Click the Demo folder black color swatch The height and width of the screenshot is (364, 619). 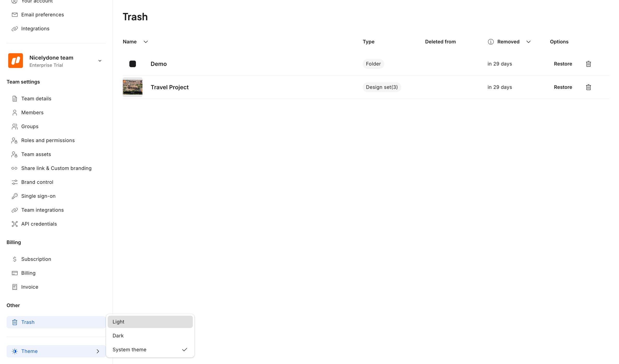pyautogui.click(x=133, y=64)
